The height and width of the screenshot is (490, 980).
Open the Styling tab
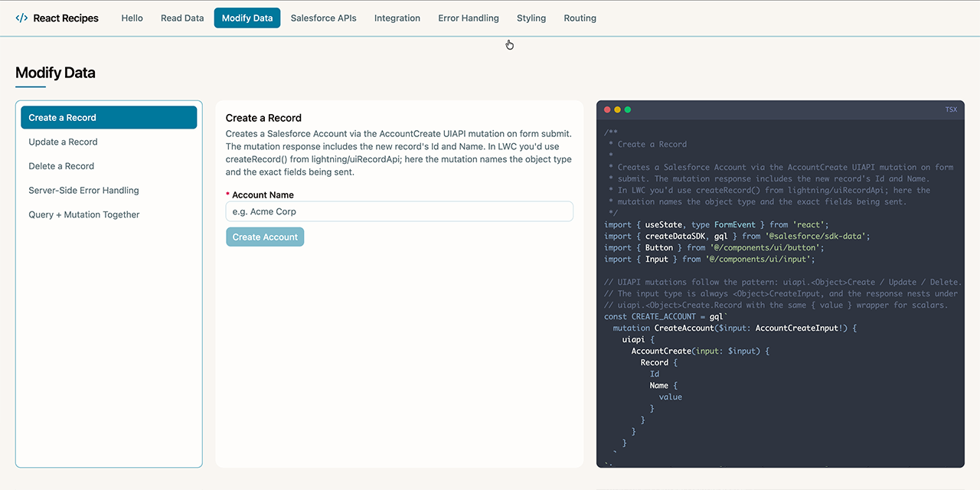531,18
